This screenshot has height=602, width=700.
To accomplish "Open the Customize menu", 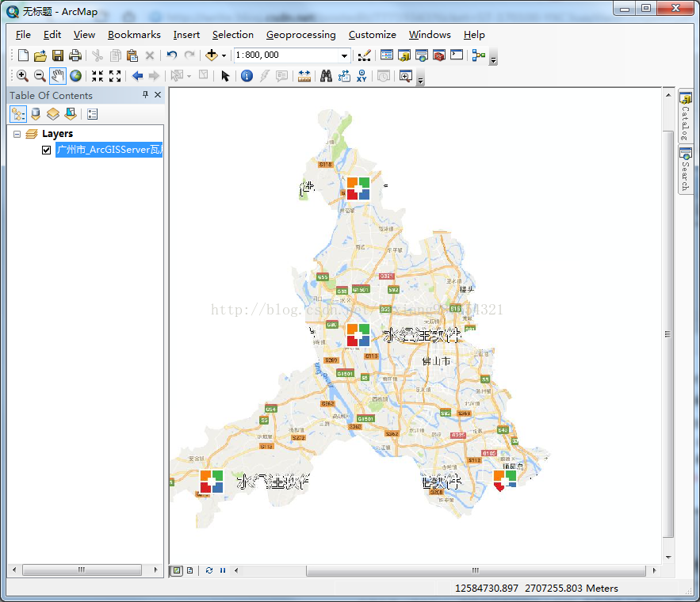I will pyautogui.click(x=373, y=35).
